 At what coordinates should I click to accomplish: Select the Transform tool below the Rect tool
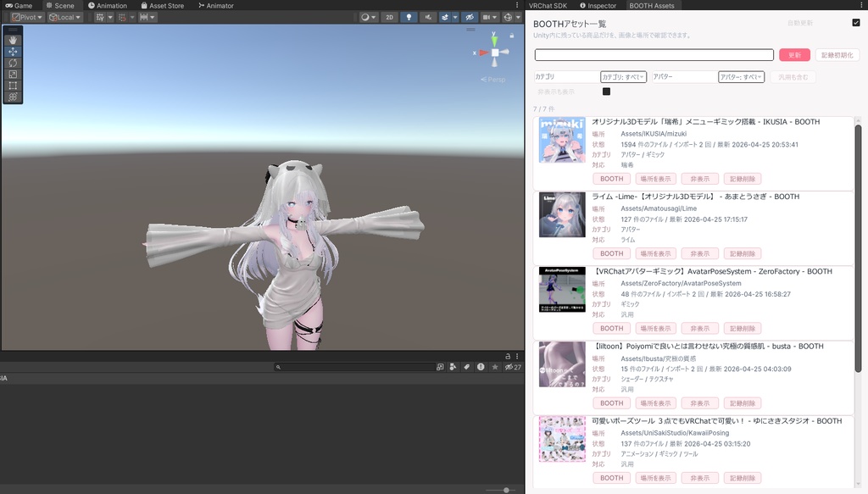coord(13,96)
